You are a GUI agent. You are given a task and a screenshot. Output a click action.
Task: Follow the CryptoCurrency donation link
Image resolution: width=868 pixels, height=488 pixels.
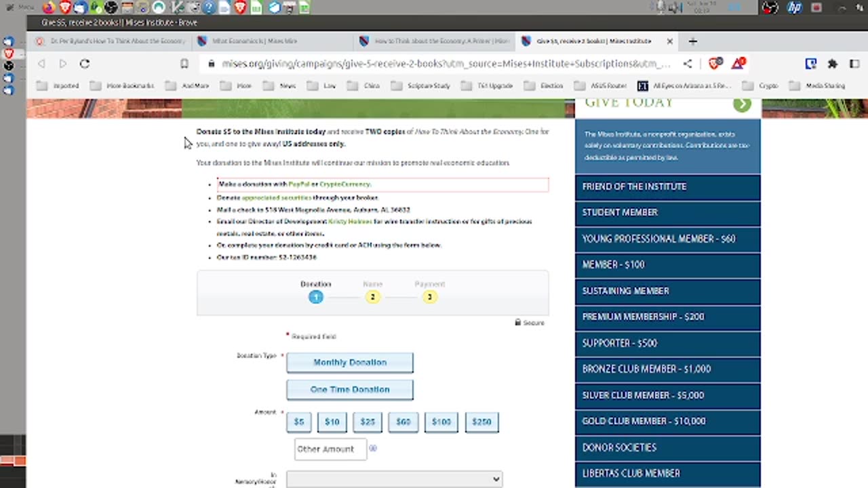344,184
